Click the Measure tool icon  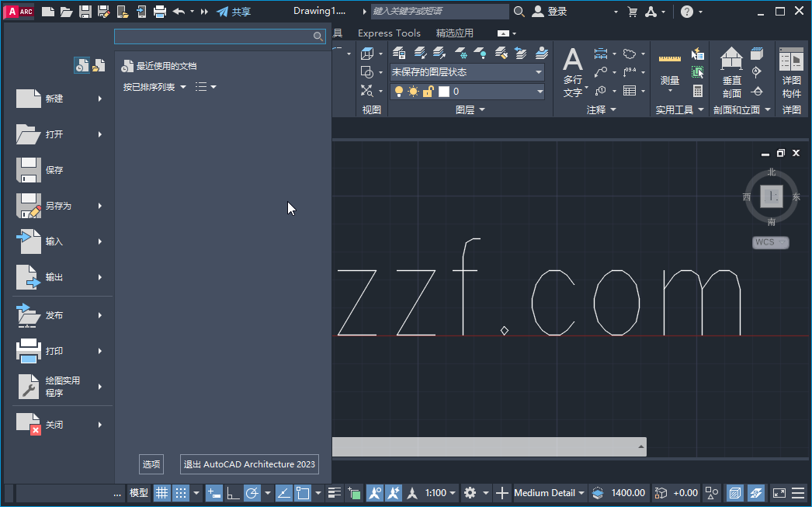pyautogui.click(x=670, y=60)
